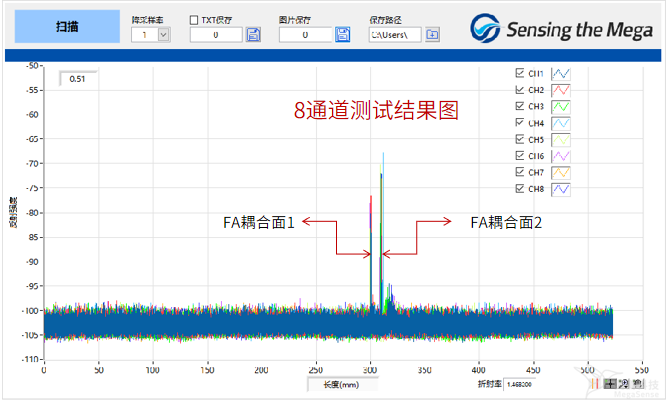This screenshot has width=666, height=401.
Task: Click the CH1 blue plot style icon
Action: [561, 73]
